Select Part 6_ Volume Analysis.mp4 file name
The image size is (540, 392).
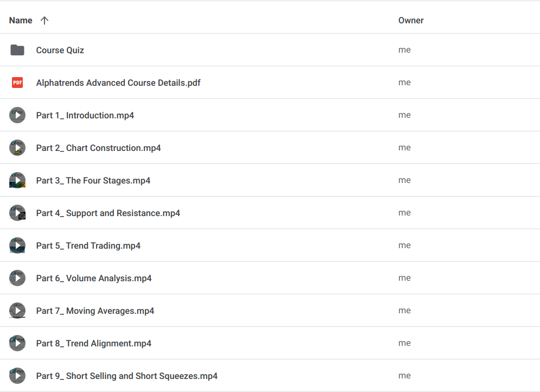[x=94, y=278]
